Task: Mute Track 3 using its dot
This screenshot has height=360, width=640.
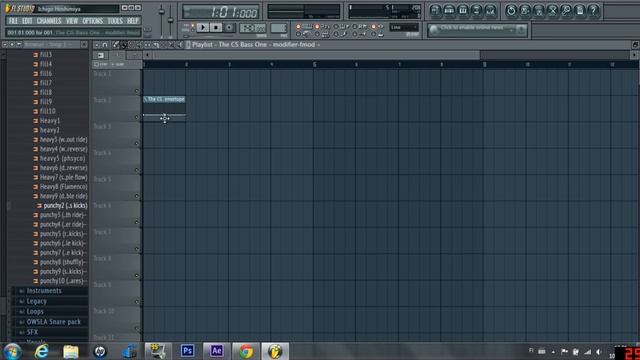Action: click(x=137, y=144)
